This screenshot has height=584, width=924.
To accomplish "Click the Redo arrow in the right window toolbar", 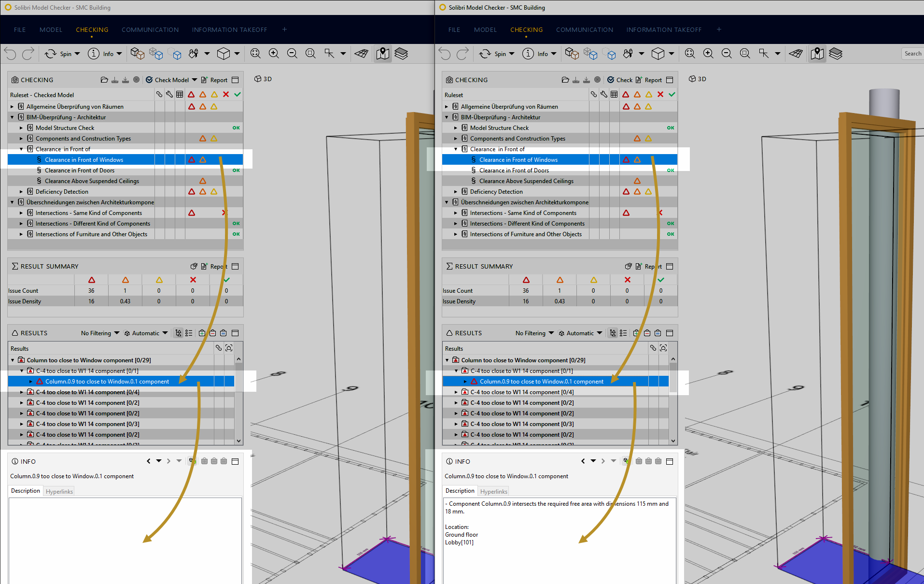I will tap(462, 54).
